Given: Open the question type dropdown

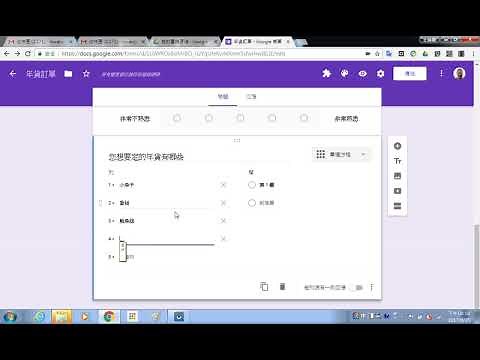Looking at the screenshot, I should [341, 154].
